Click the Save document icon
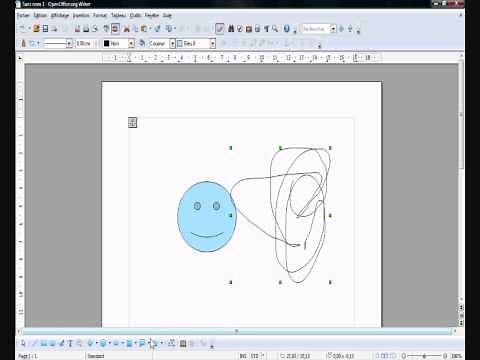The width and height of the screenshot is (480, 360). click(45, 29)
